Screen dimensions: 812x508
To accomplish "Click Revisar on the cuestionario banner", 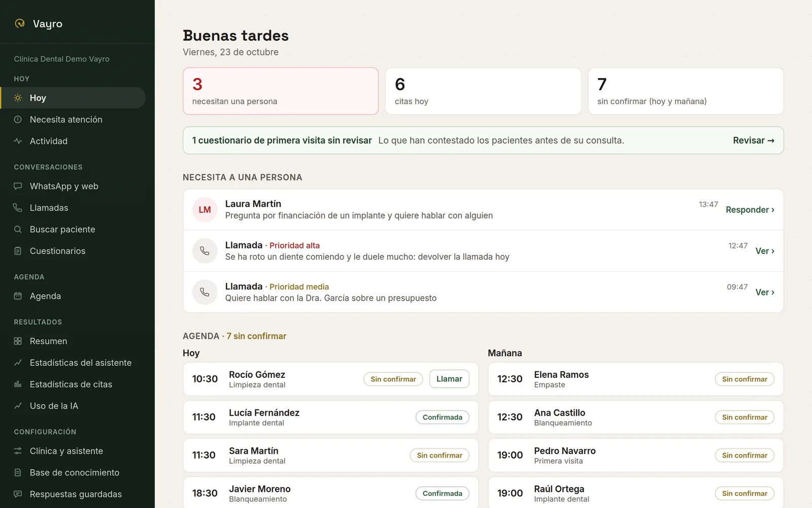I will 754,140.
